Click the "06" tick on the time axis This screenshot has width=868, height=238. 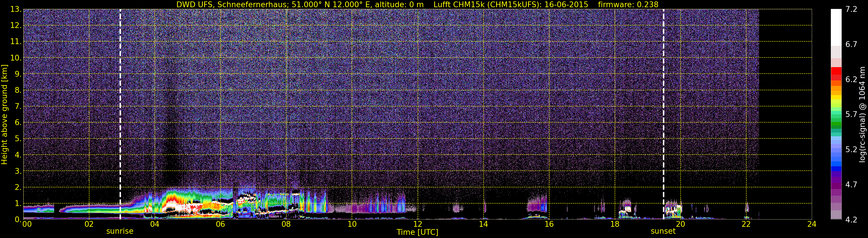click(x=220, y=224)
